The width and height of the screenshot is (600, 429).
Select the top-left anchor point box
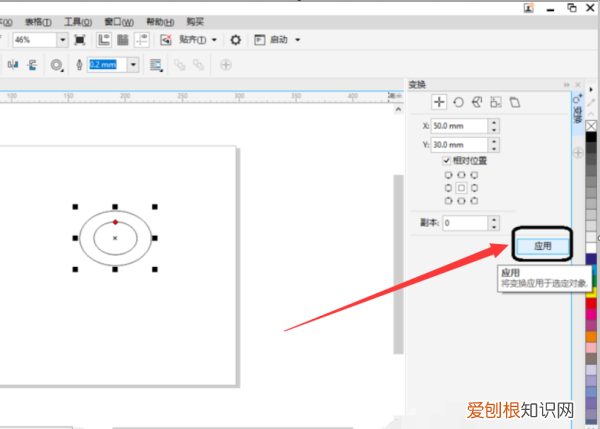pos(448,174)
